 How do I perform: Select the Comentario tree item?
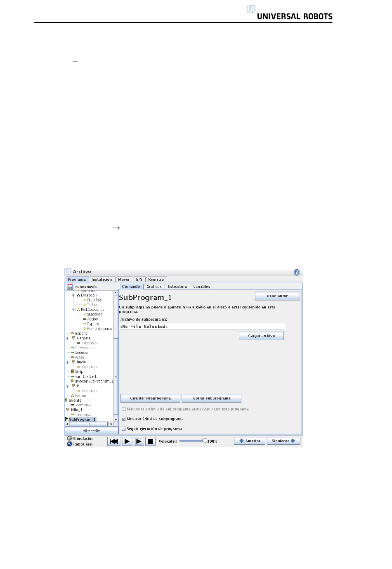(85, 348)
